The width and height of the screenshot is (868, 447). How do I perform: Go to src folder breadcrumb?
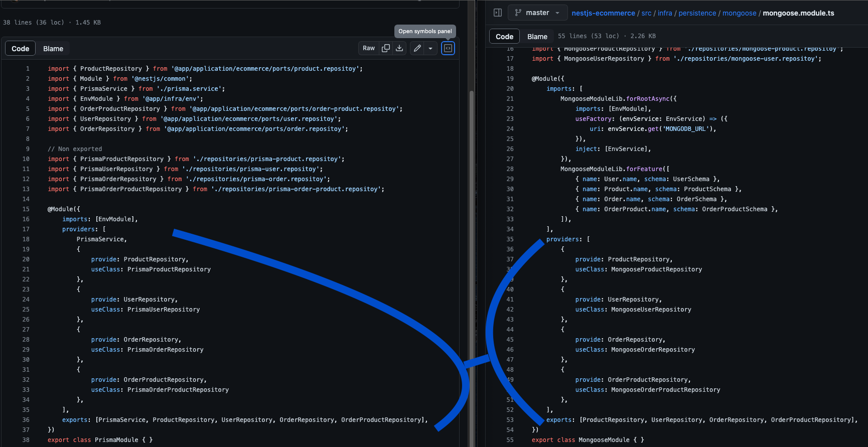pos(646,13)
